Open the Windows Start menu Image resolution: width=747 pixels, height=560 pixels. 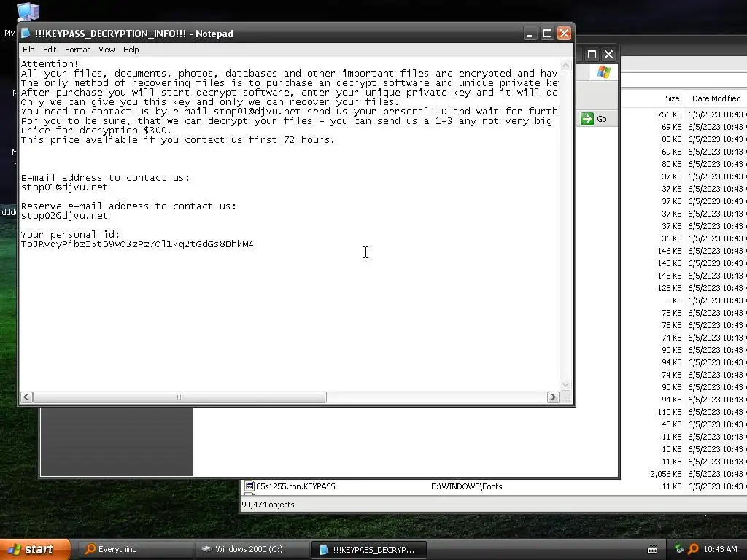pos(35,550)
